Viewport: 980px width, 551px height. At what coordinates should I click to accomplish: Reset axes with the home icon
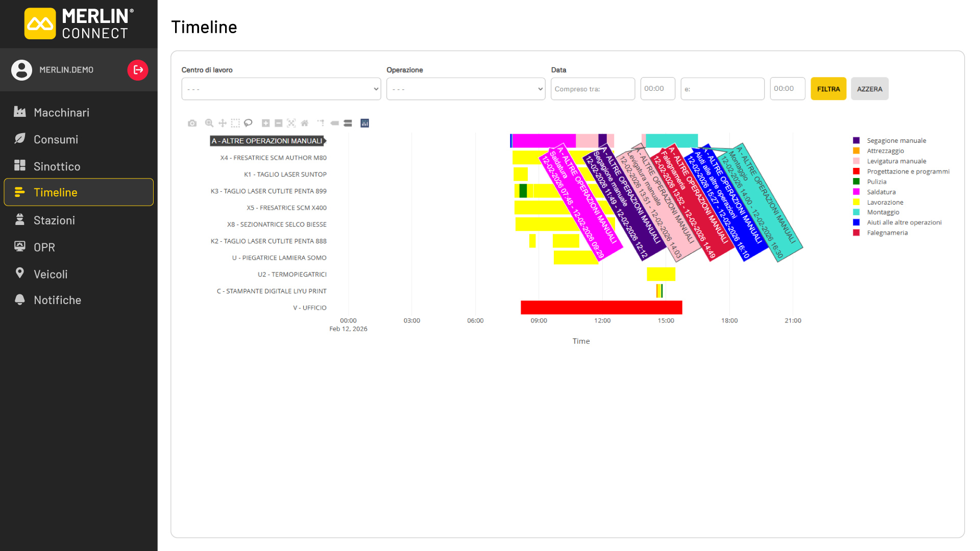pyautogui.click(x=305, y=123)
